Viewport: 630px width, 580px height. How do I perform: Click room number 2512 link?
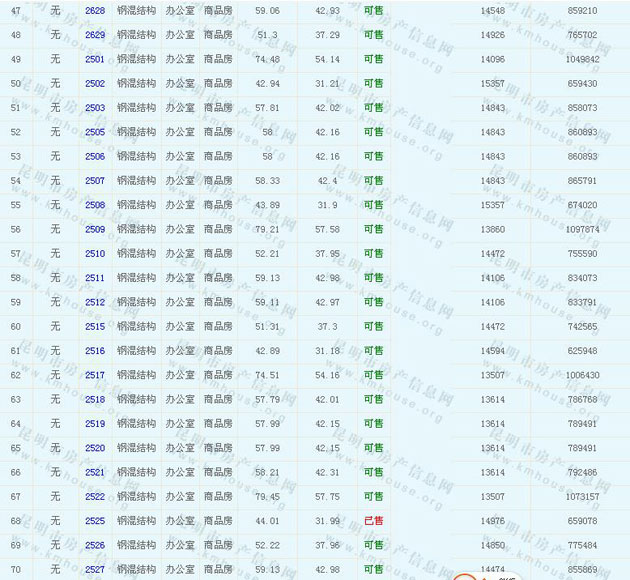[x=95, y=302]
